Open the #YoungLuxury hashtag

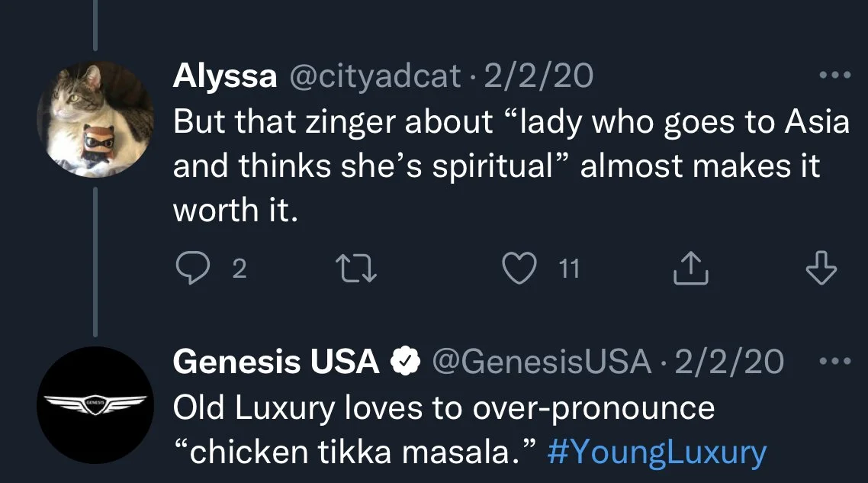tap(657, 452)
